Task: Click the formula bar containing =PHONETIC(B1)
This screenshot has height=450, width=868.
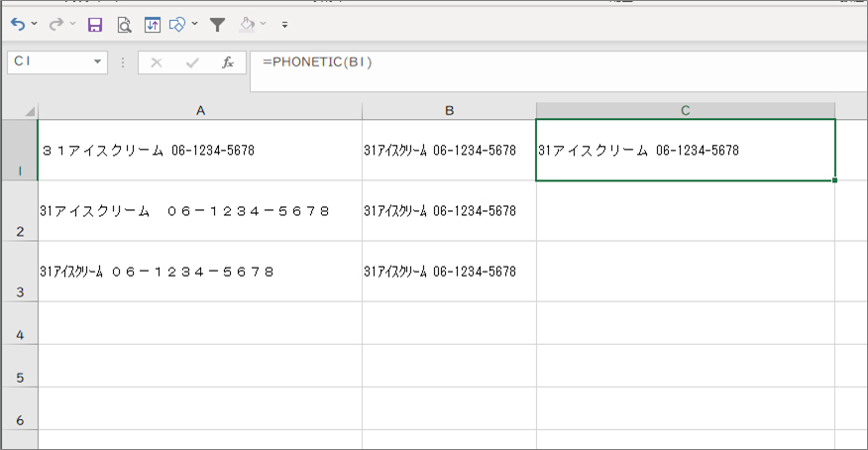Action: tap(559, 70)
